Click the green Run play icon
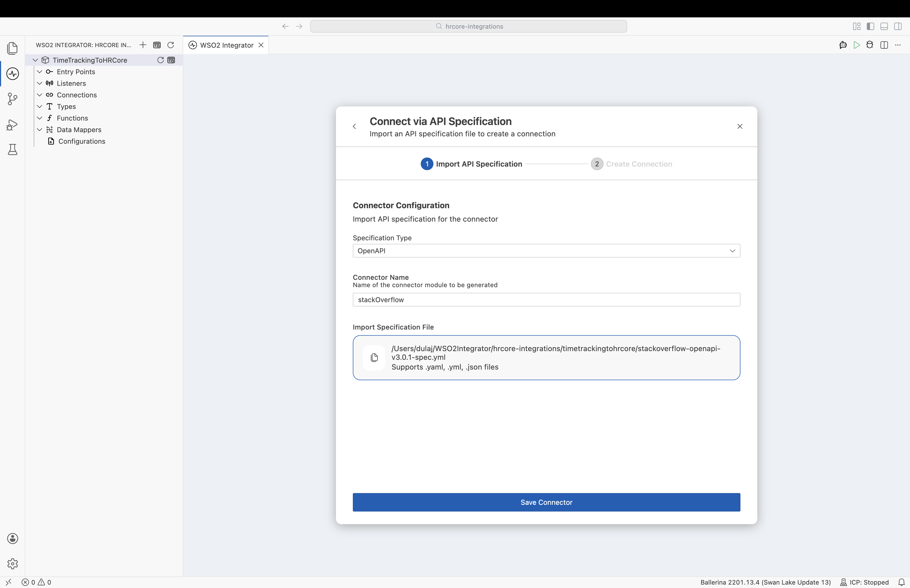Image resolution: width=910 pixels, height=588 pixels. pyautogui.click(x=857, y=45)
